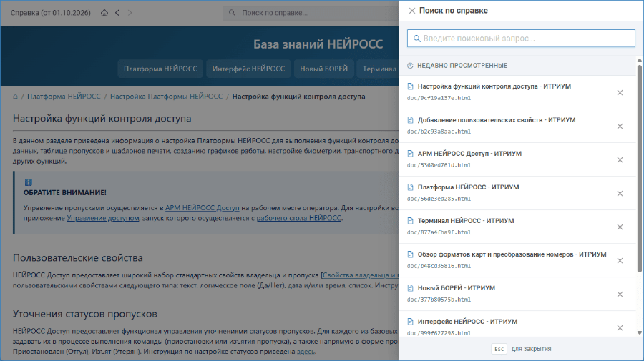The width and height of the screenshot is (644, 361).
Task: Click the breadcrumb home icon
Action: 15,97
